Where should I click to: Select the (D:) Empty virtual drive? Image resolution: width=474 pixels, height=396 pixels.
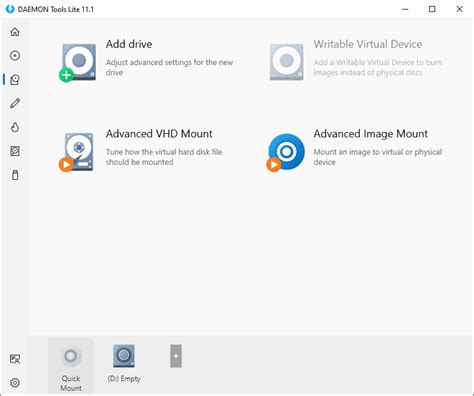[x=124, y=363]
